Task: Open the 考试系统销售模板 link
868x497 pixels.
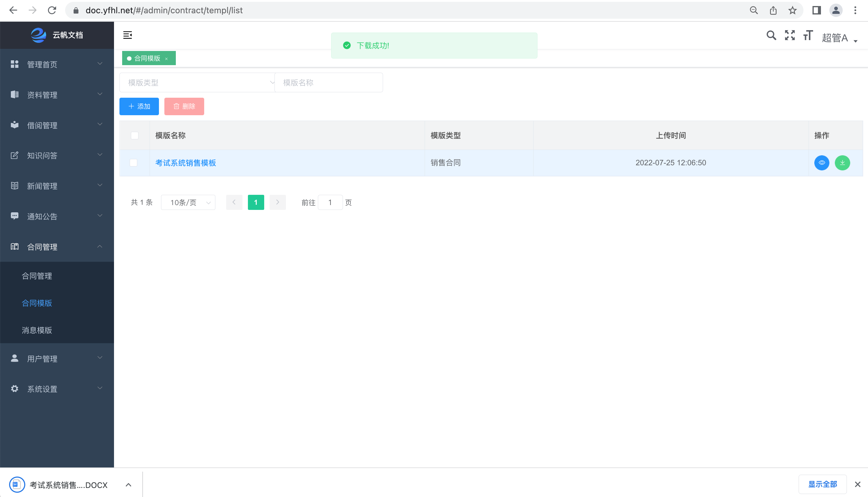Action: (186, 163)
